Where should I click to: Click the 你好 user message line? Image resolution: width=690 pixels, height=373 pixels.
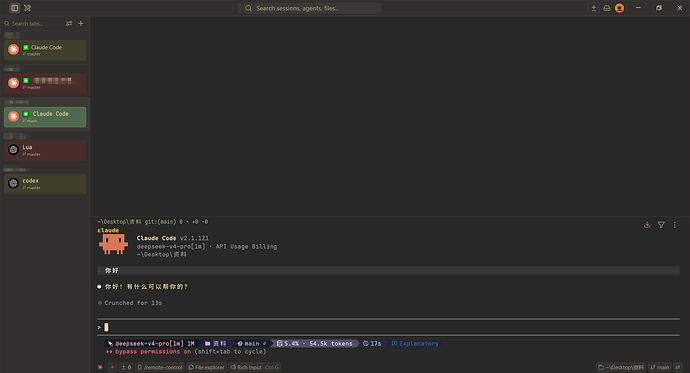click(x=388, y=271)
